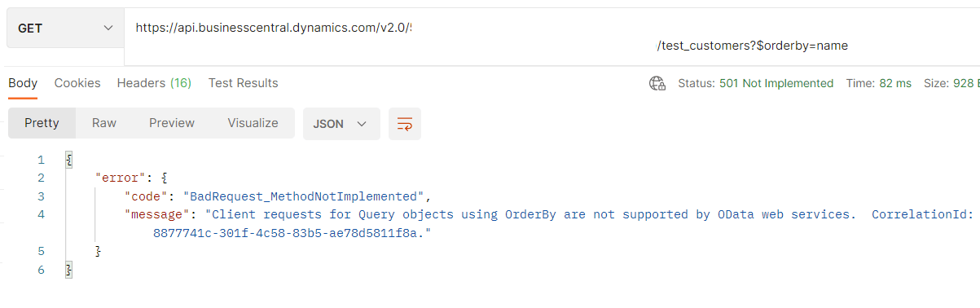Click the response size value
Viewport: 980px width, 308px height.
point(965,83)
